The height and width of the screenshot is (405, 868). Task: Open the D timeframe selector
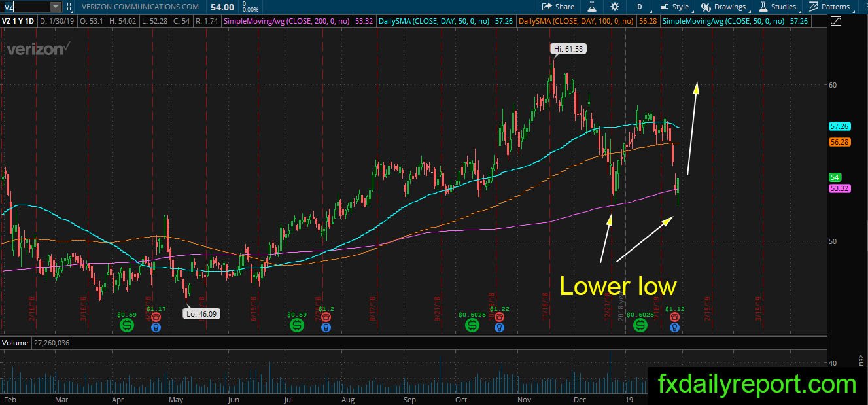tap(639, 7)
